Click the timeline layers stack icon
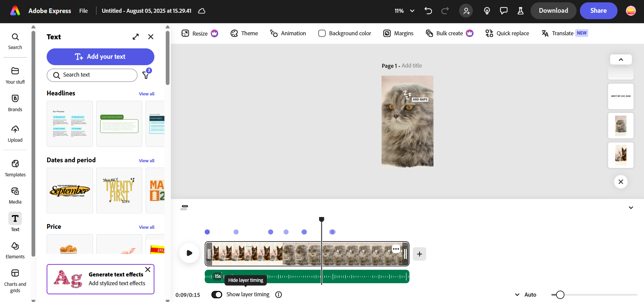644x302 pixels. click(x=184, y=208)
